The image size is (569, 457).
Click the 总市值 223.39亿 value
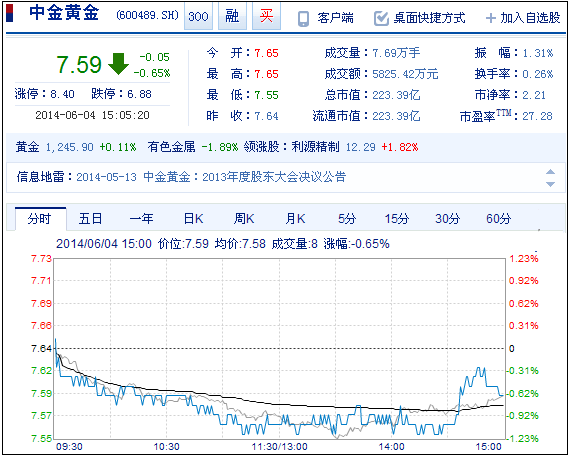click(x=396, y=95)
